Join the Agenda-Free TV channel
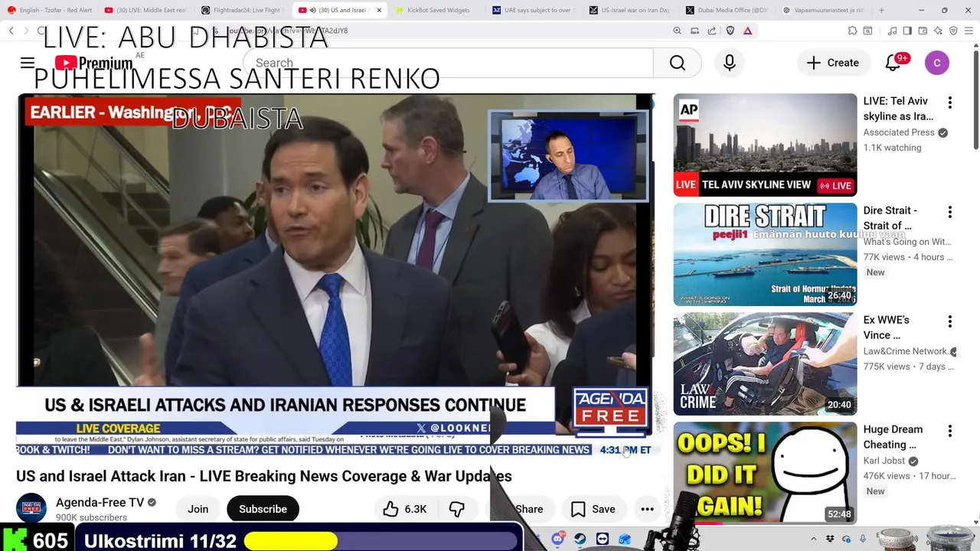 pos(198,509)
